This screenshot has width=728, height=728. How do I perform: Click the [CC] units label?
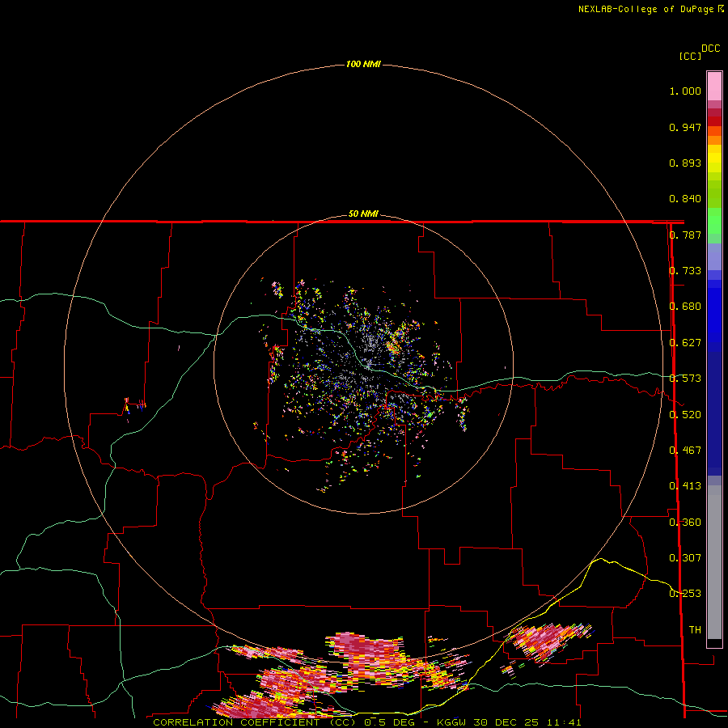[691, 56]
